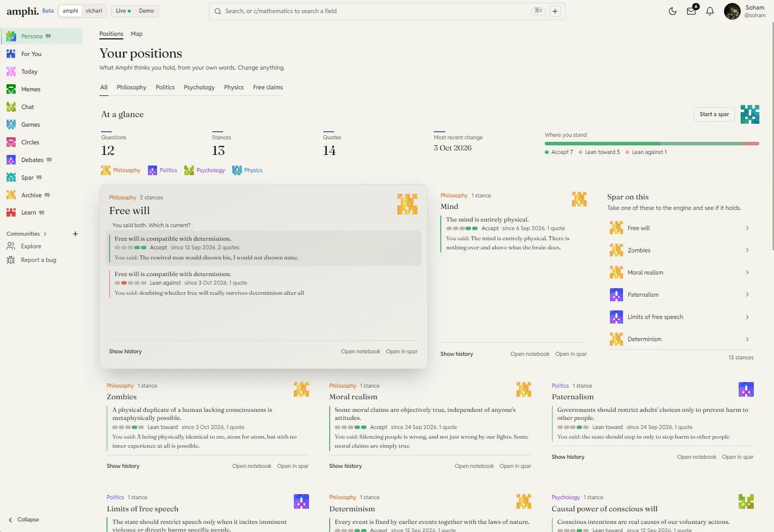Expand the Communities section
This screenshot has height=532, width=774.
26,234
